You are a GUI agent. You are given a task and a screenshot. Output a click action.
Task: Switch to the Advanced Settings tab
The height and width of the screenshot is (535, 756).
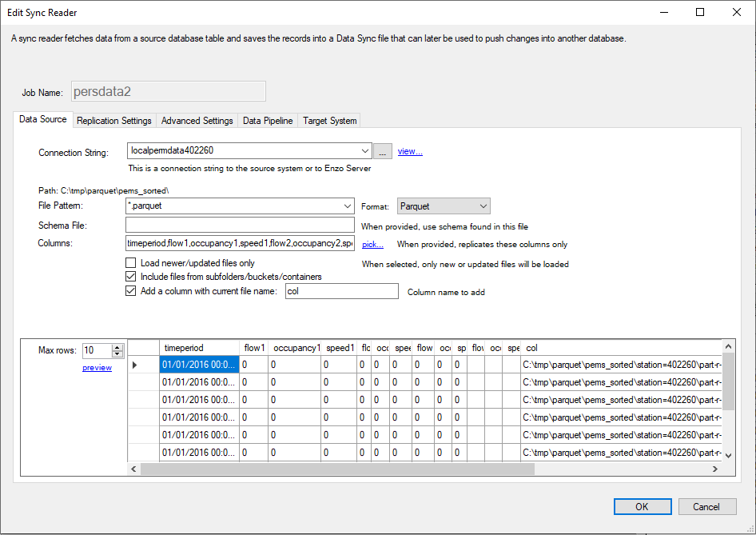[197, 119]
